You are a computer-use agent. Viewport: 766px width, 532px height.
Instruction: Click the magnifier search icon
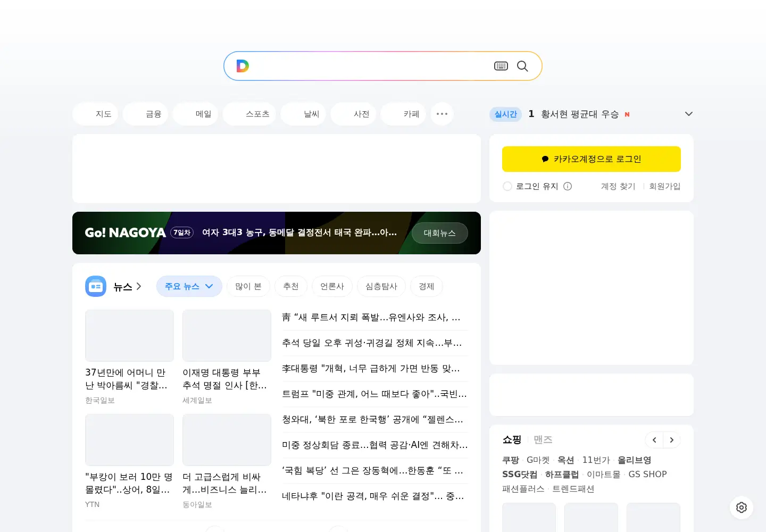[522, 66]
